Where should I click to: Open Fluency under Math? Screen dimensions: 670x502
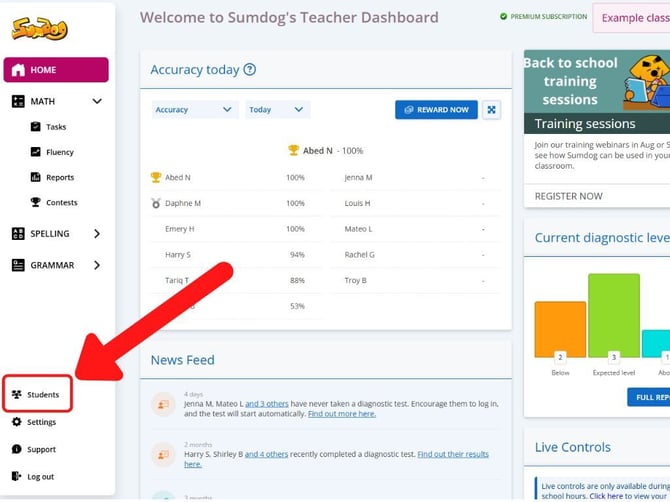(x=60, y=152)
